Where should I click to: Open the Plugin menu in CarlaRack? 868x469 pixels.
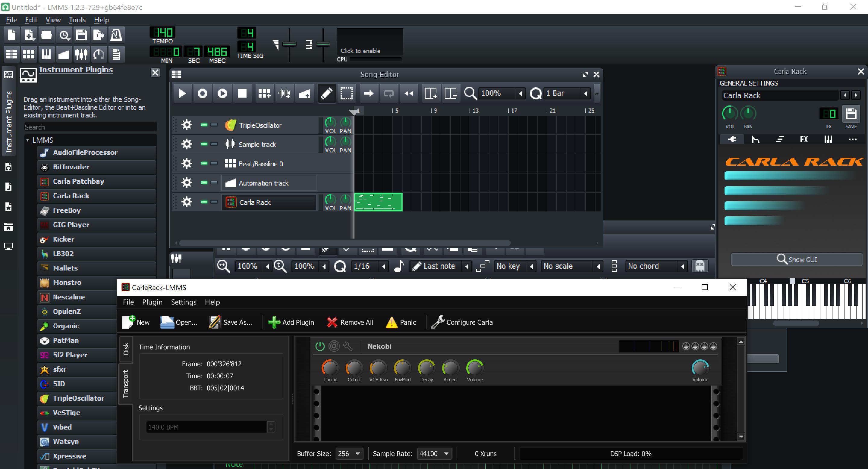(x=152, y=302)
